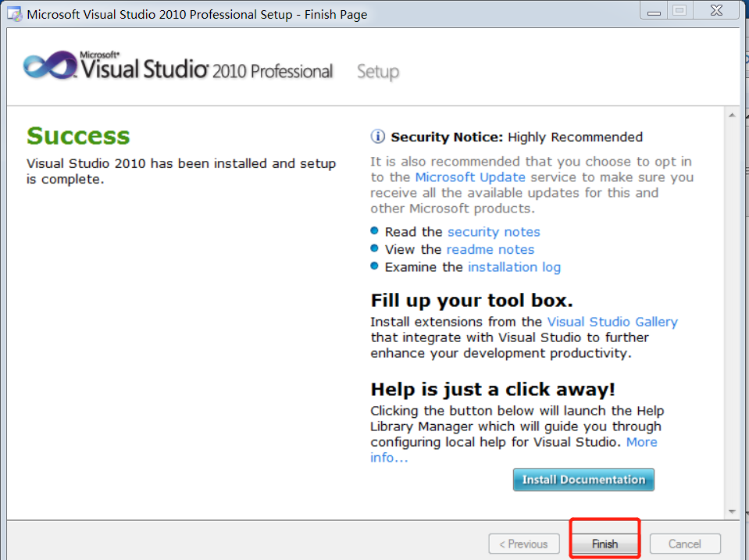Visit the Visual Studio Gallery link
749x560 pixels.
[x=612, y=322]
